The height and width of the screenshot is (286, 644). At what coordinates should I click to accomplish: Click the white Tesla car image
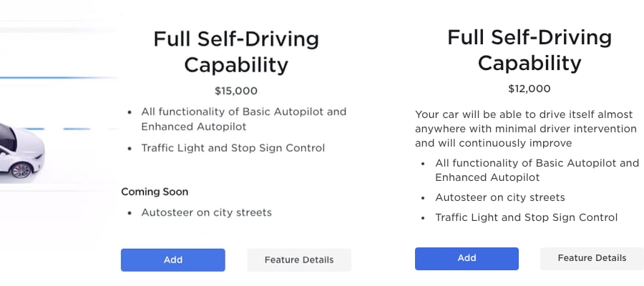[21, 151]
